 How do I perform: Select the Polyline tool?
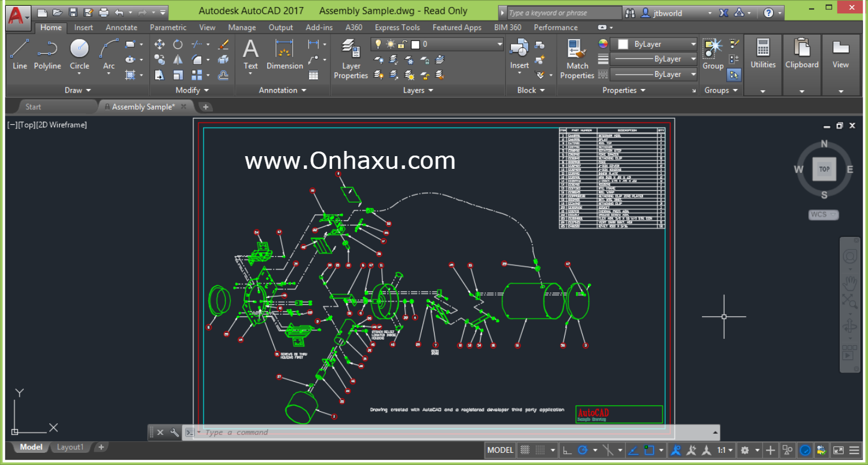(47, 54)
